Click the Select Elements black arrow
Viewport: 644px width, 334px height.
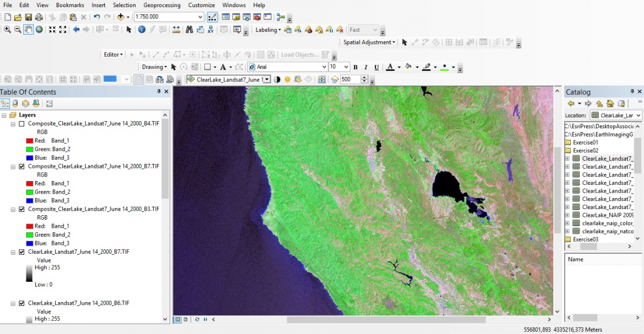[x=129, y=30]
